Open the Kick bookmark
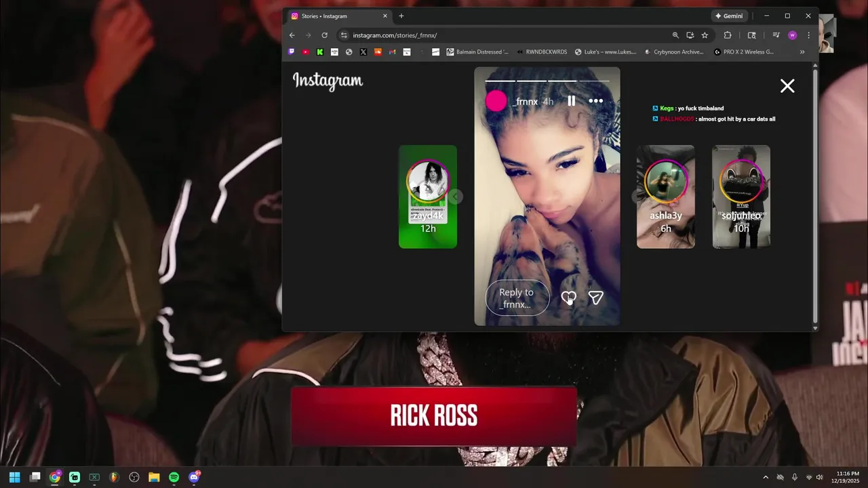 (x=320, y=52)
